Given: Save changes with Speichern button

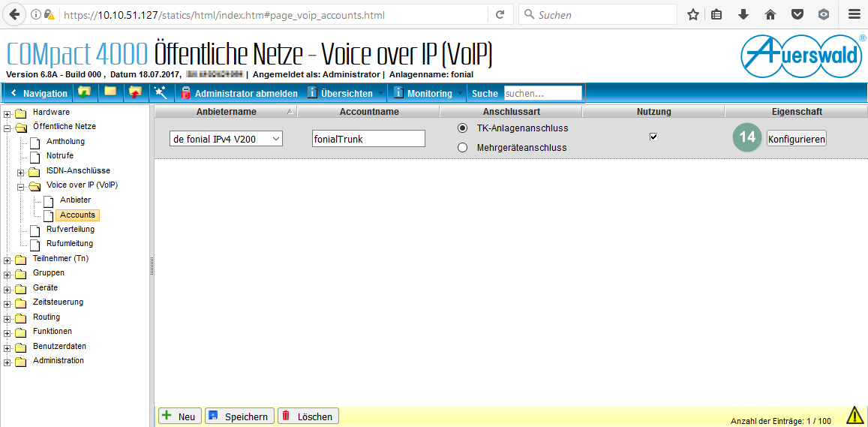Looking at the screenshot, I should (x=240, y=416).
